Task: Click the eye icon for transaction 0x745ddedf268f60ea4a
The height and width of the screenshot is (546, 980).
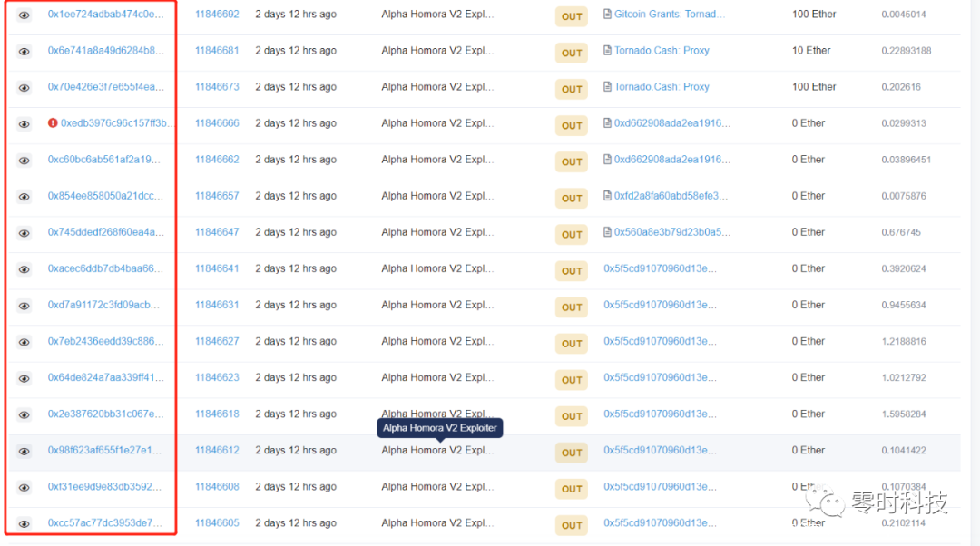Action: [x=24, y=233]
